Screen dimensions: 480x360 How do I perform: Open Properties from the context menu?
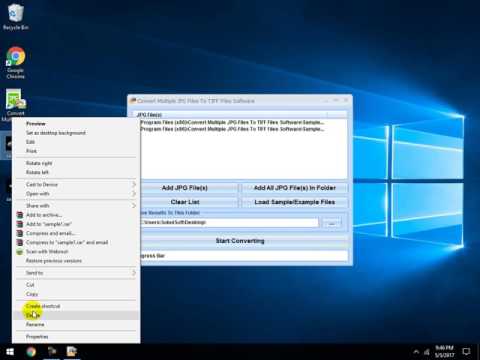click(76, 337)
